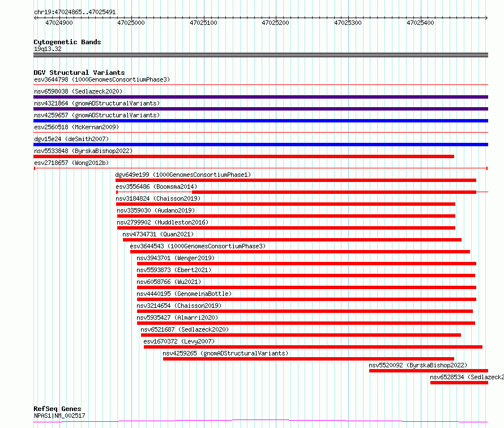Click the red bar under nsv6528534
The width and height of the screenshot is (504, 428).
(x=459, y=383)
